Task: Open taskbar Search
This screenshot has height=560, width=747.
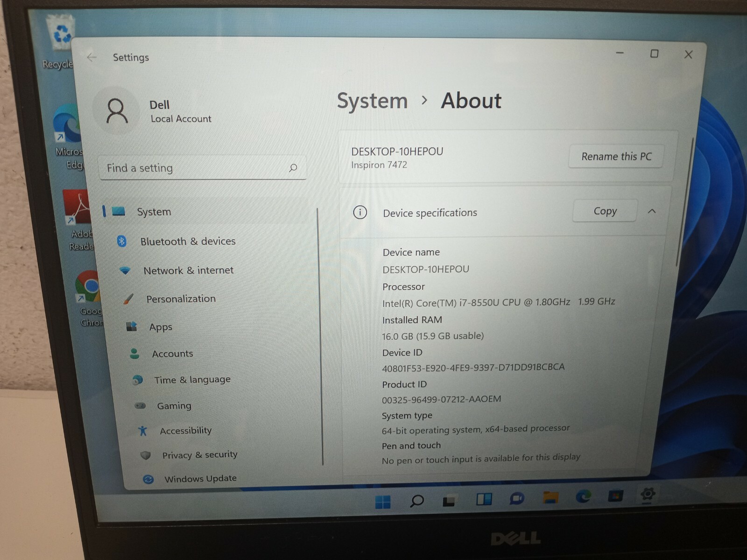Action: tap(416, 501)
